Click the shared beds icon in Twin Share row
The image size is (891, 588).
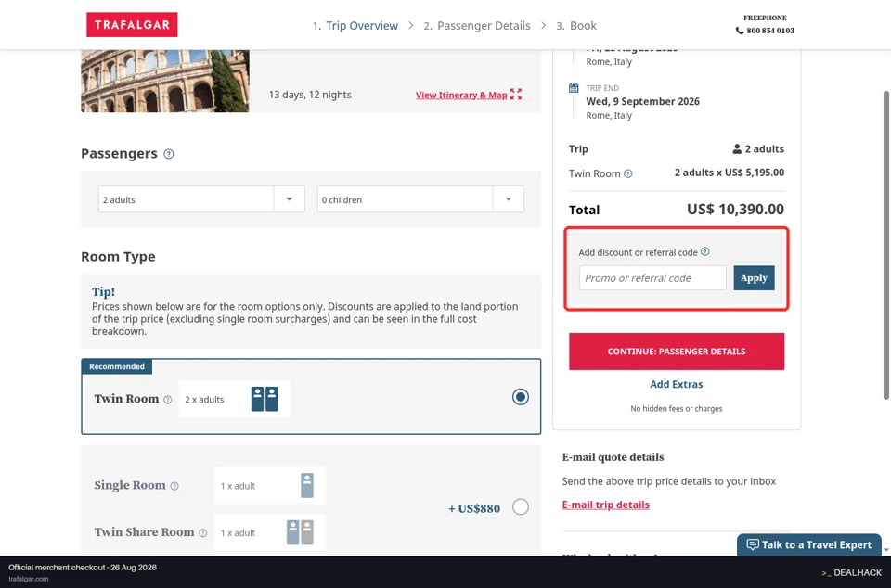coord(300,532)
